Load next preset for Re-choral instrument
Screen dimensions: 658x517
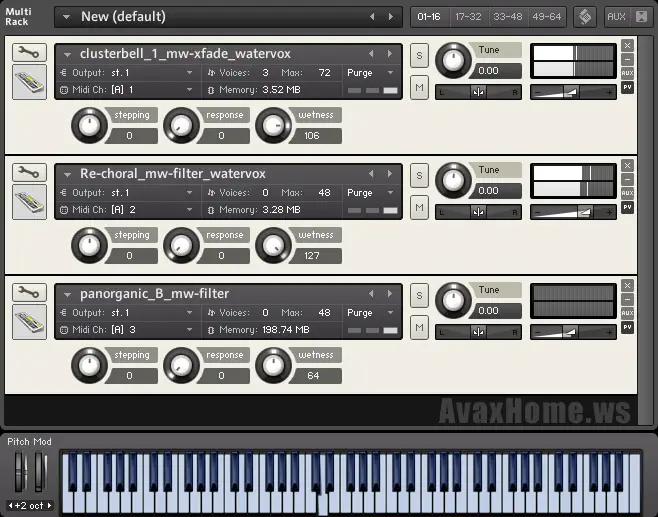click(390, 174)
